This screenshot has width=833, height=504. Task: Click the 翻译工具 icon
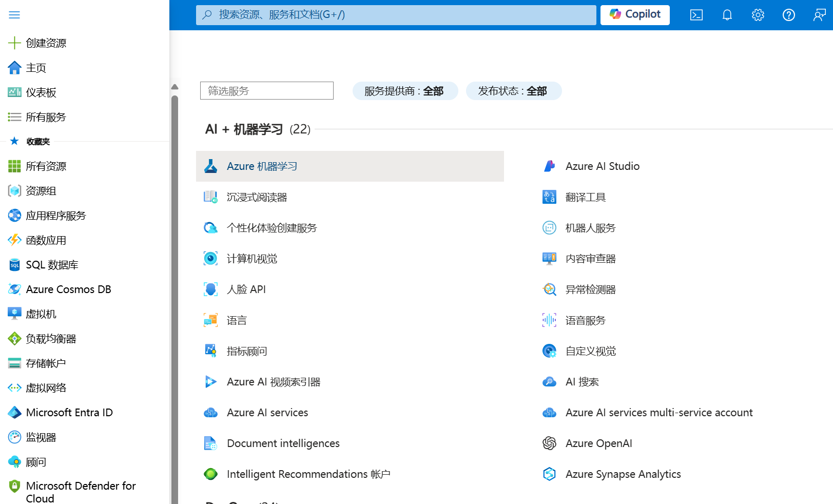pyautogui.click(x=549, y=197)
